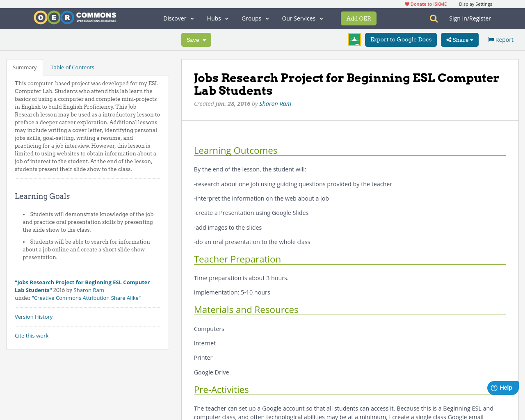Click the heart icon next to Donate

tap(407, 3)
